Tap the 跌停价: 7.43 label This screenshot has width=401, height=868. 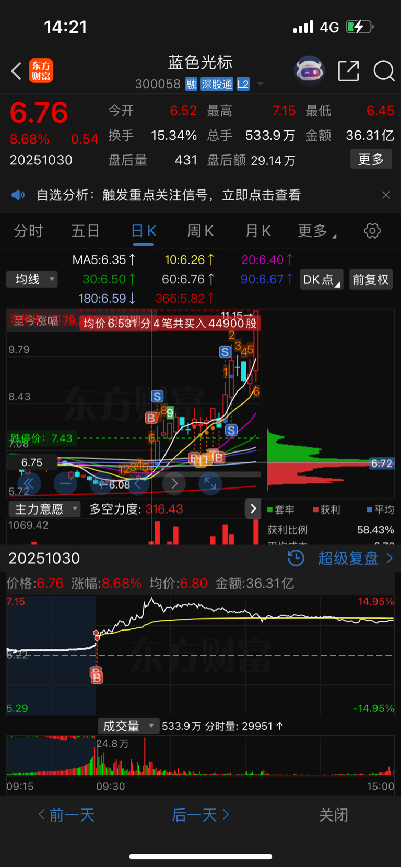click(41, 438)
